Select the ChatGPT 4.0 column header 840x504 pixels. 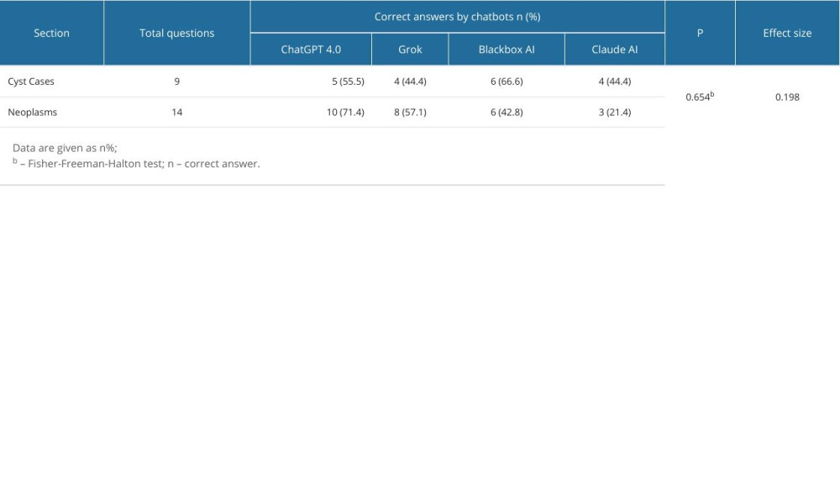[x=311, y=50]
